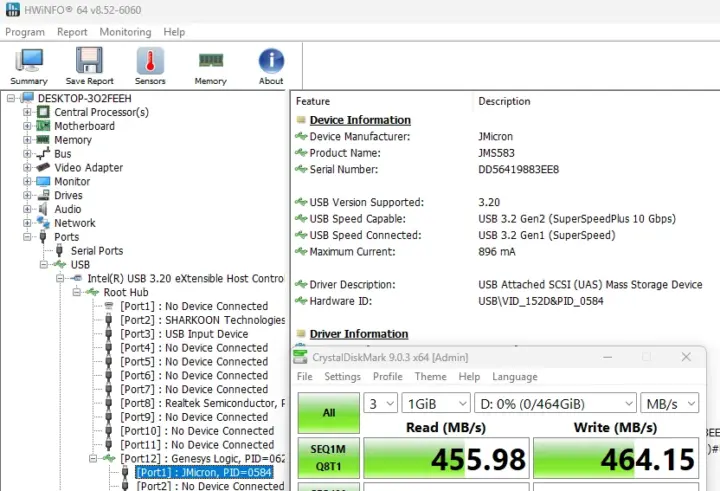
Task: Select the Monitor tree icon
Action: [x=43, y=181]
